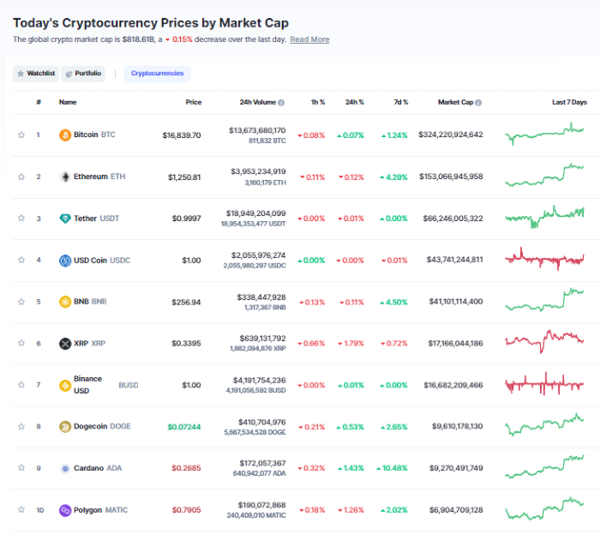Viewport: 600px width, 534px height.
Task: Star Dogecoin to add to watchlist
Action: point(21,426)
